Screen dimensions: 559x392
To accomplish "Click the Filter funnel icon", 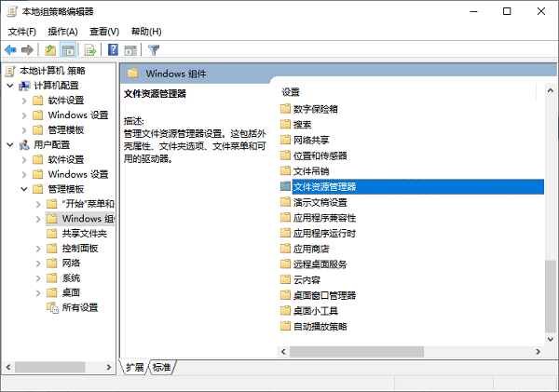I will pos(154,50).
